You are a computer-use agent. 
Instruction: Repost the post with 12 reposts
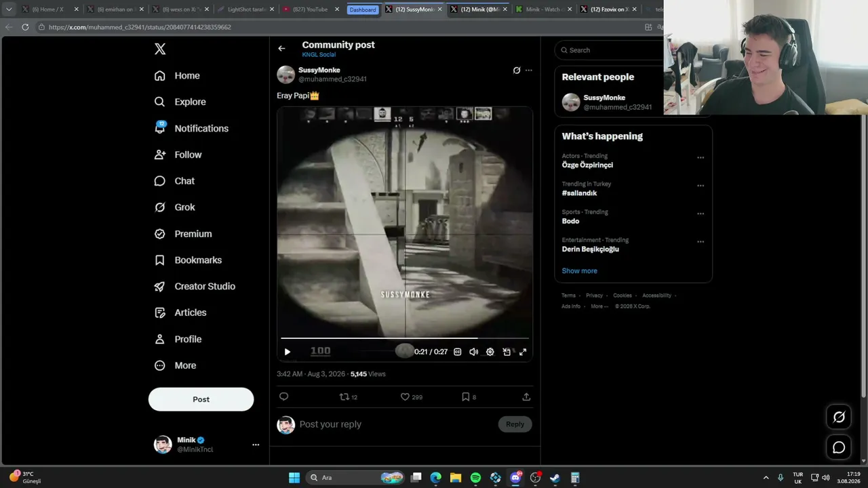point(348,396)
